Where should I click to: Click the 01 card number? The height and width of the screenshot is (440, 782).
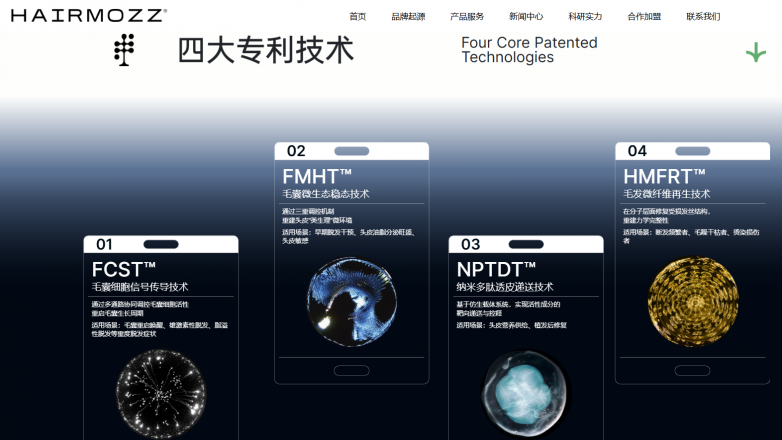point(104,244)
